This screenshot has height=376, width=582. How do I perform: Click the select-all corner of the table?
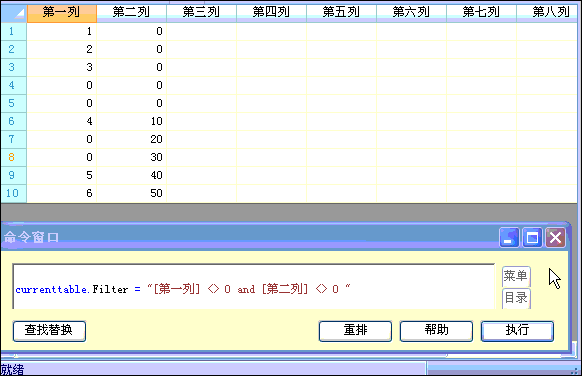(14, 13)
